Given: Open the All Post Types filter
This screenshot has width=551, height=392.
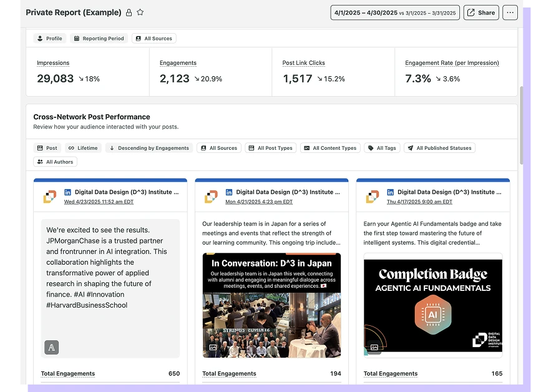Looking at the screenshot, I should (x=271, y=148).
